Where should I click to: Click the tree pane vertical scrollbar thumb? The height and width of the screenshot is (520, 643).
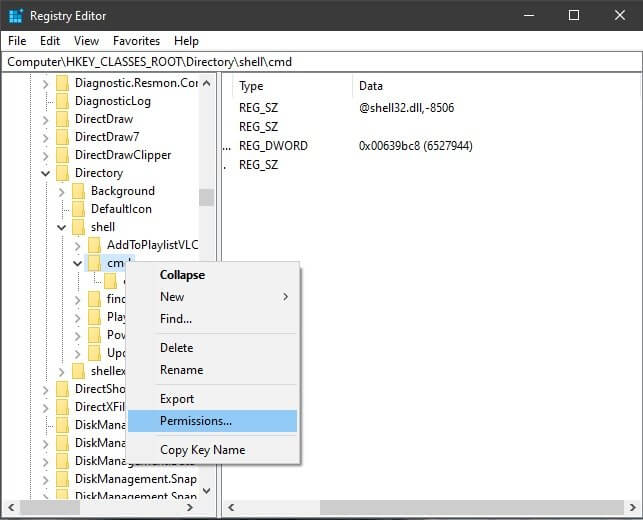pos(207,197)
